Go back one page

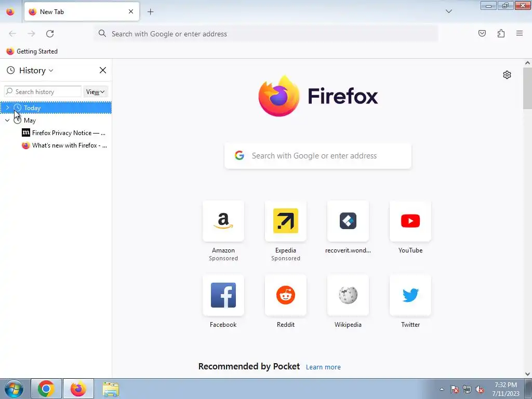(12, 34)
